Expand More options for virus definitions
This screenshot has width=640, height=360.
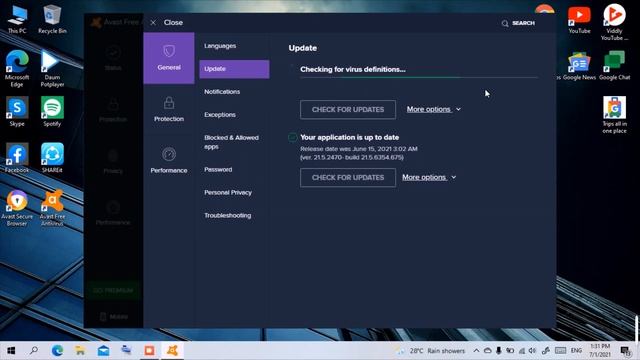pyautogui.click(x=433, y=109)
